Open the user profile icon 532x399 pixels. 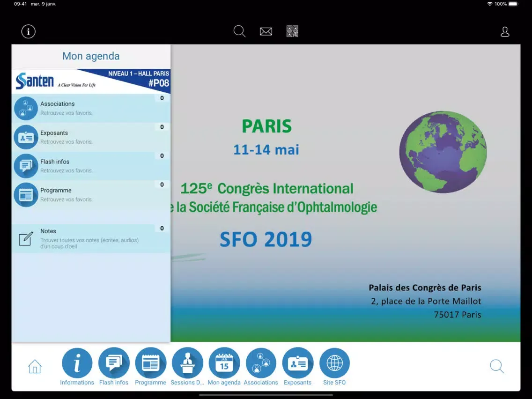click(x=505, y=32)
